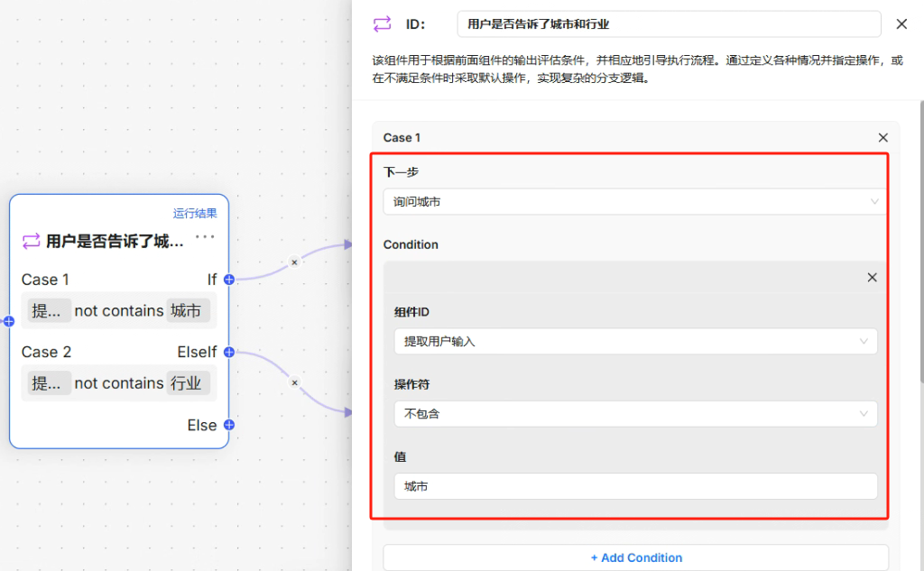Expand the 组件ID dropdown
Screen dimensions: 924x571
(634, 341)
